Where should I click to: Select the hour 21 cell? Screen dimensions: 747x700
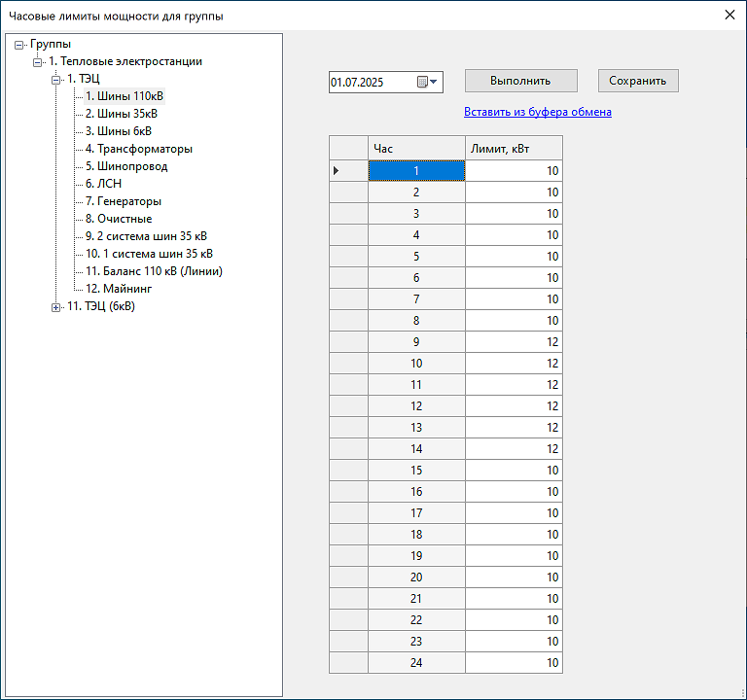[416, 599]
